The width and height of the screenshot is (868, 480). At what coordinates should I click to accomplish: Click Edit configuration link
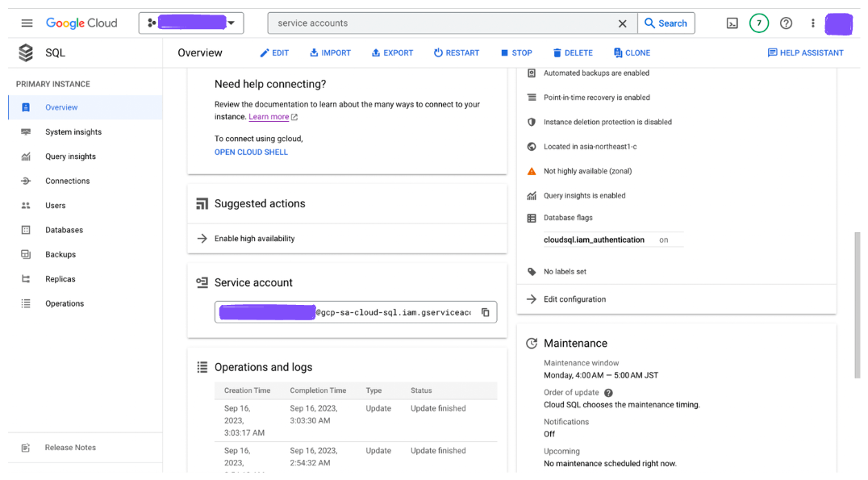point(574,299)
